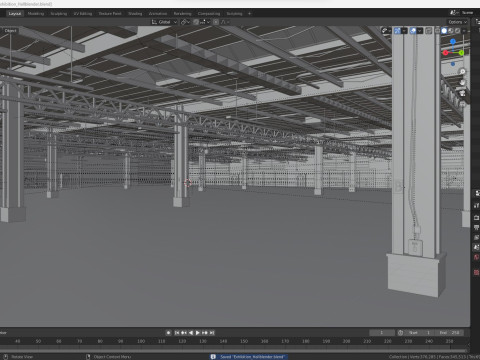480x360 pixels.
Task: Toggle the snap magnet button
Action: point(196,22)
